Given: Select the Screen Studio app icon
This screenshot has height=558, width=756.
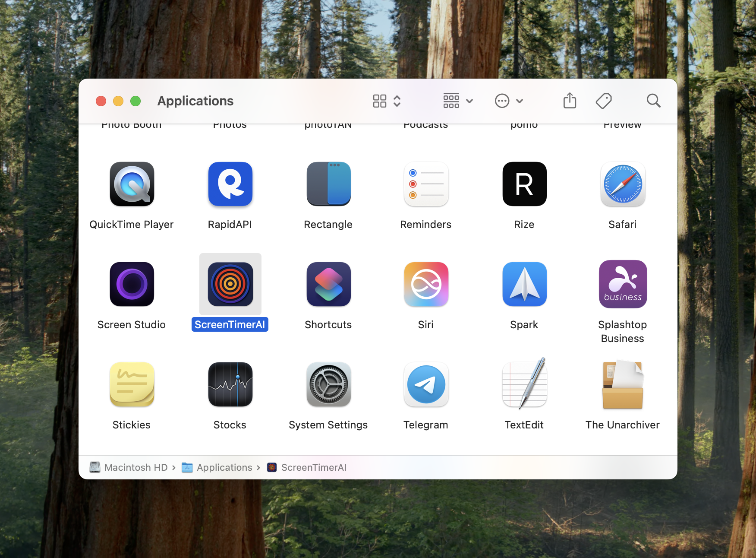Looking at the screenshot, I should click(x=132, y=284).
